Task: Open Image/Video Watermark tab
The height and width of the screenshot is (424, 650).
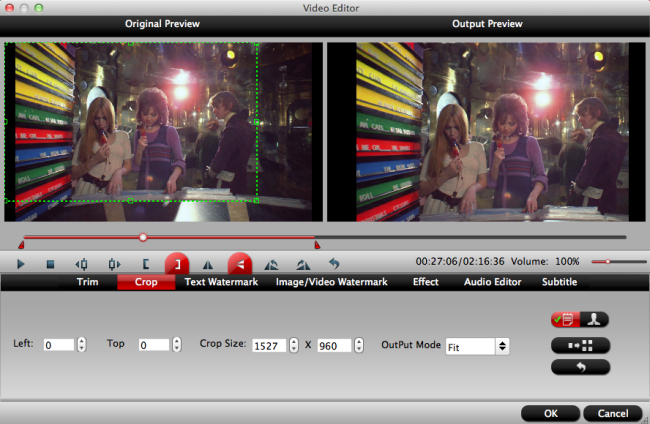Action: 332,282
